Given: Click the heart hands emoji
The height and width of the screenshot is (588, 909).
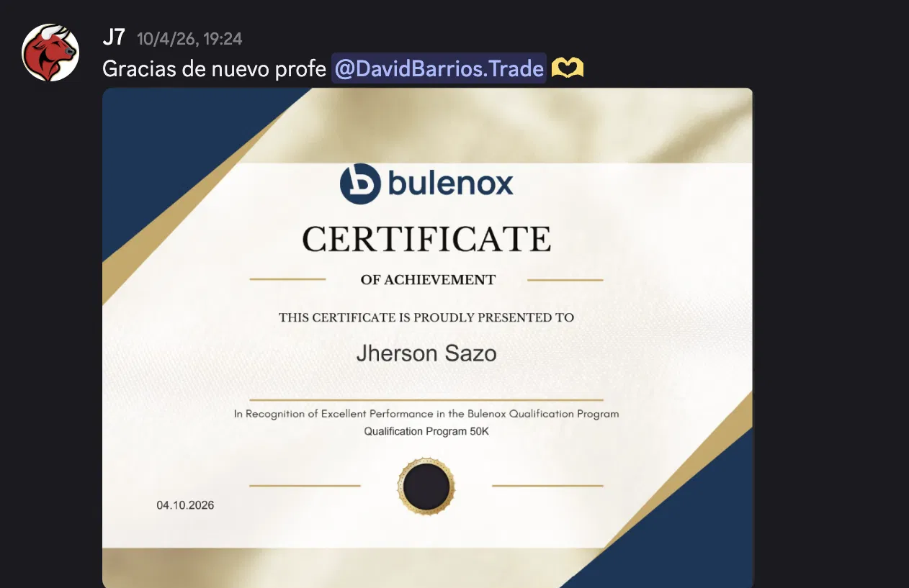Looking at the screenshot, I should 567,69.
